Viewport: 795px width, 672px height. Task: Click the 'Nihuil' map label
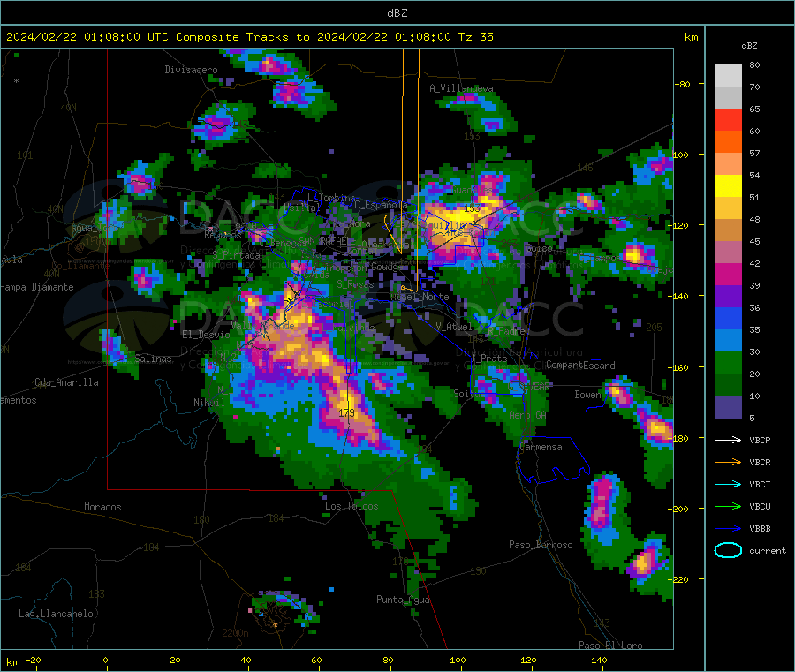tap(208, 403)
